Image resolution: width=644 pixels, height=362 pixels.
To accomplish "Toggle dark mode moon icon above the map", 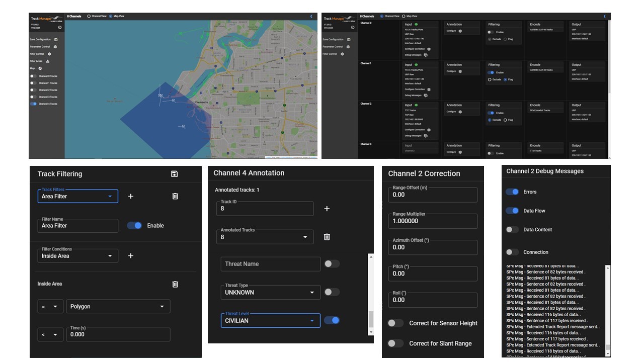I will (x=311, y=16).
